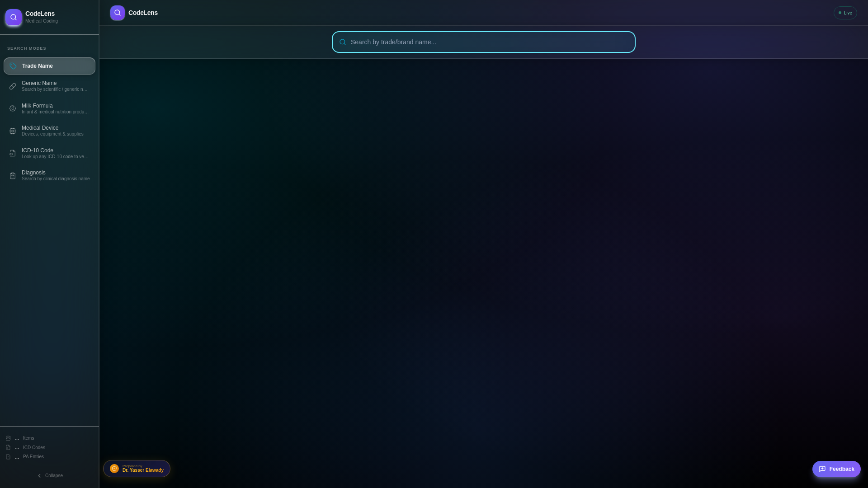The image size is (868, 488).
Task: Click the CodeLens sidebar logo icon
Action: click(13, 17)
